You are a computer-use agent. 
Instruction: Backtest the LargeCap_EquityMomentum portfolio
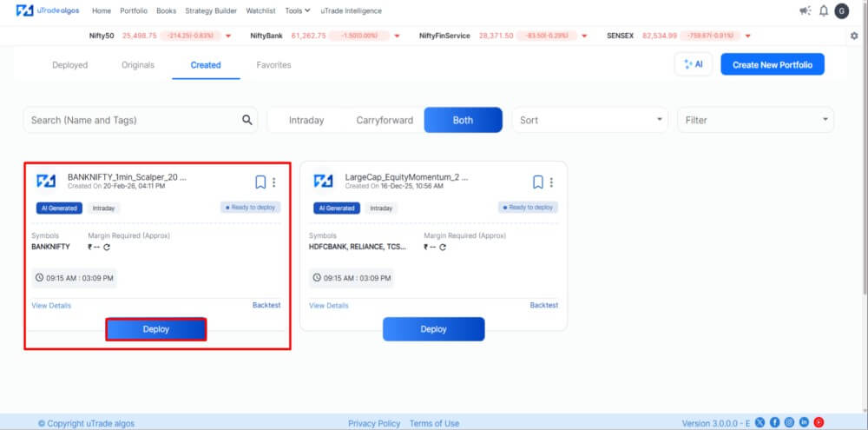pos(544,305)
